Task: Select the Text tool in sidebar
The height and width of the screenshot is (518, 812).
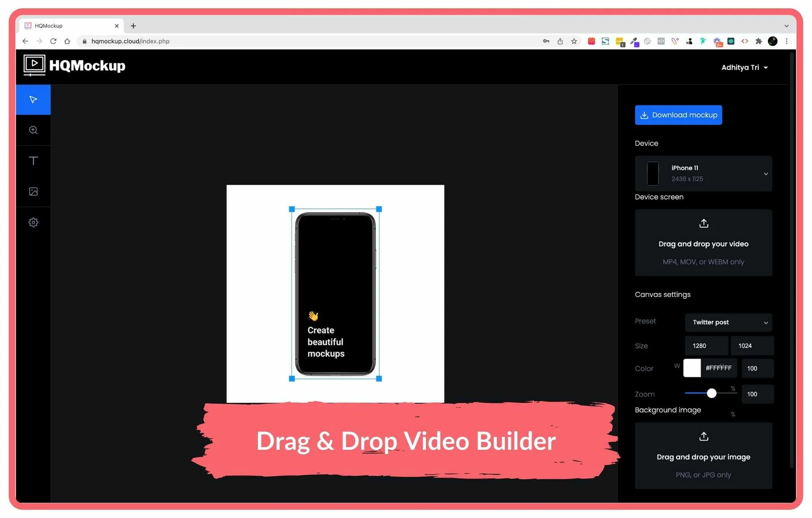Action: (x=33, y=161)
